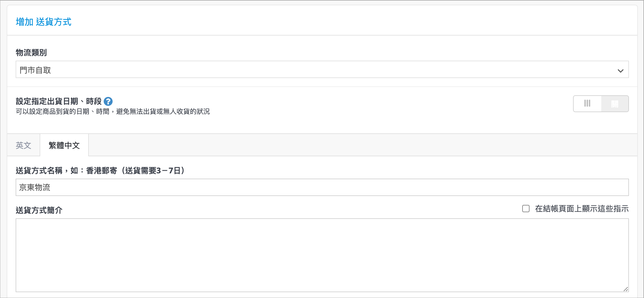Open the 門市自取 logistics type dropdown

click(322, 69)
